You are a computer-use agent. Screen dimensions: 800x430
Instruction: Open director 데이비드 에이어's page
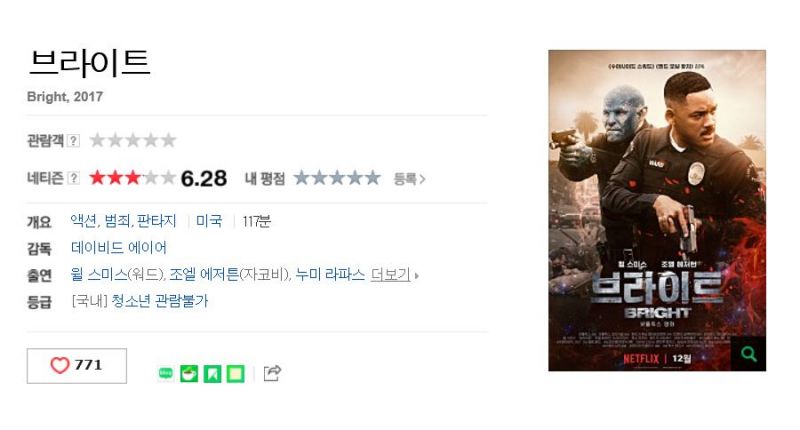[118, 248]
